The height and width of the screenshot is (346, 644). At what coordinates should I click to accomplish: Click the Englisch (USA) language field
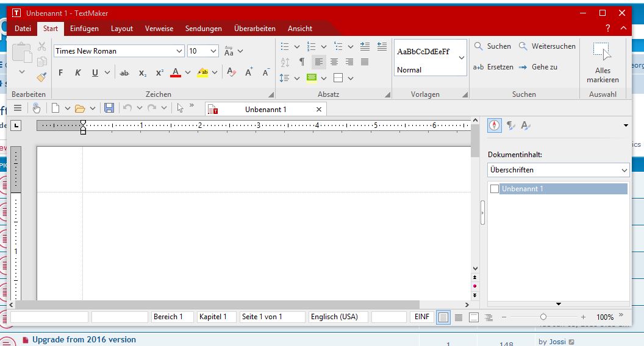(338, 317)
